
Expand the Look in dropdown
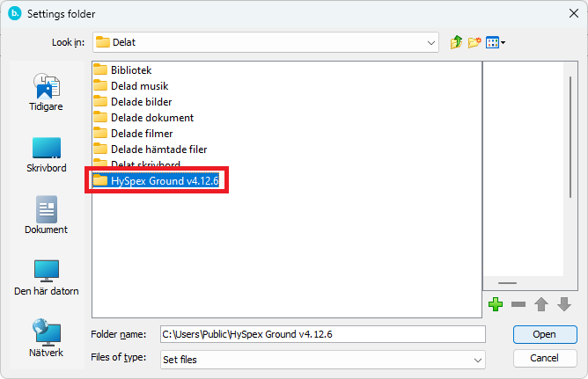[x=431, y=42]
